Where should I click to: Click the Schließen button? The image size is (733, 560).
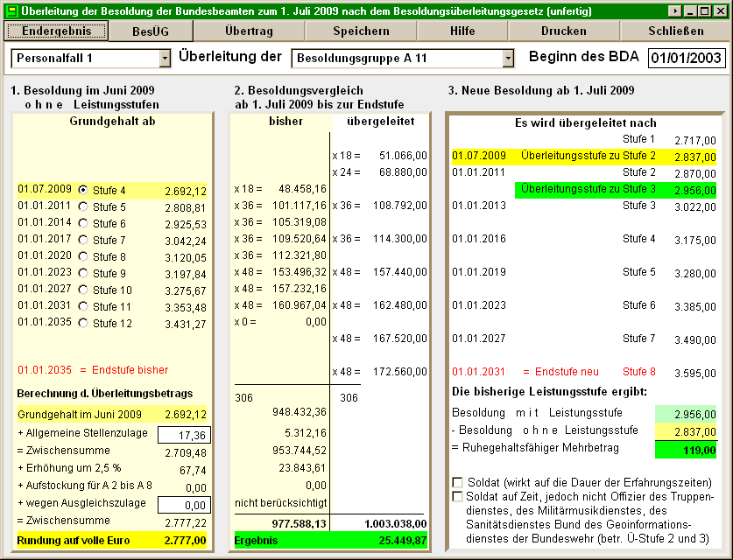click(675, 31)
